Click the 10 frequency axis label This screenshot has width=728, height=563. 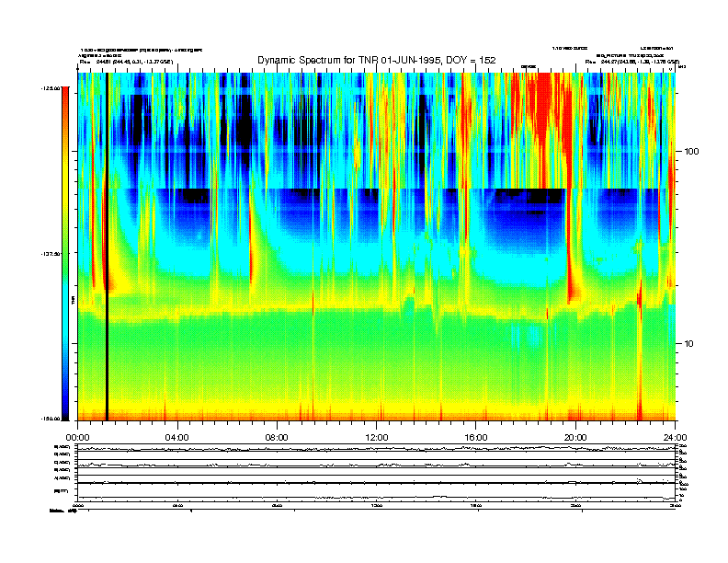[689, 344]
